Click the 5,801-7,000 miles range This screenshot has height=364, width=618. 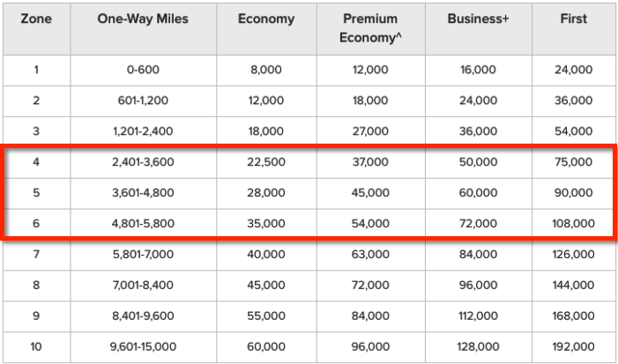[x=143, y=255]
